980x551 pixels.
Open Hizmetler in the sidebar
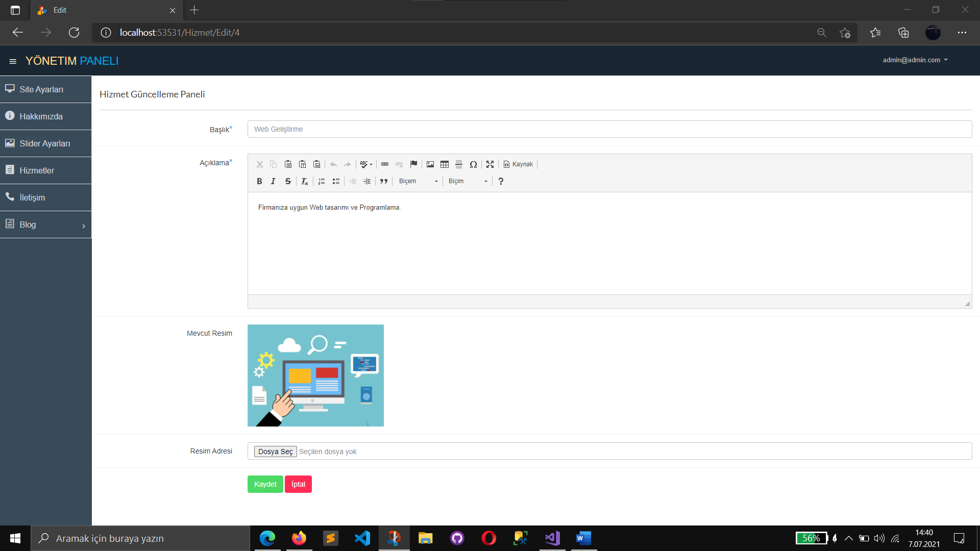click(37, 170)
